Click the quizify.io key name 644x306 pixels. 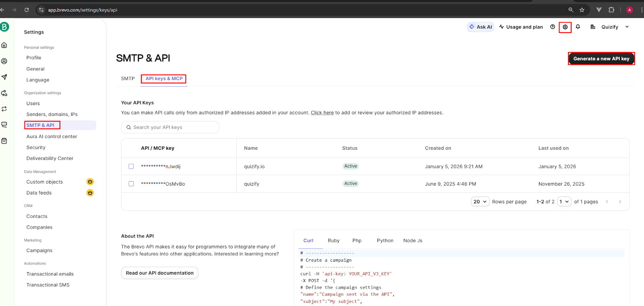254,166
